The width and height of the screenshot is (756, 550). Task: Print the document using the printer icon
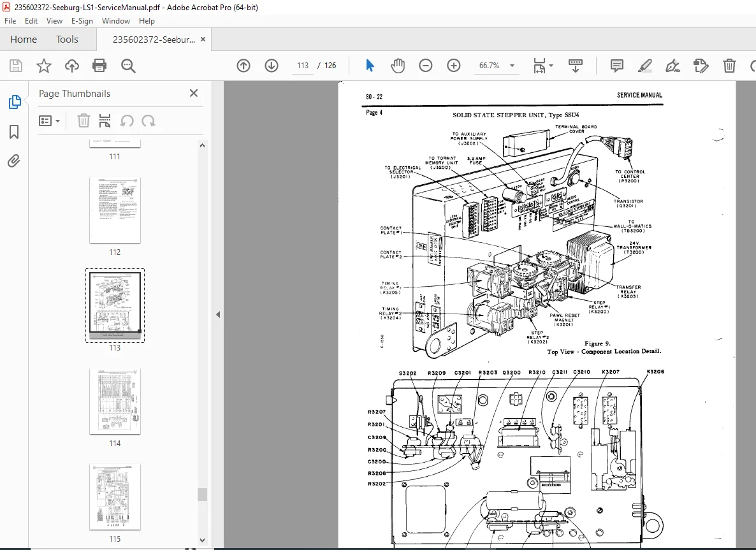99,66
